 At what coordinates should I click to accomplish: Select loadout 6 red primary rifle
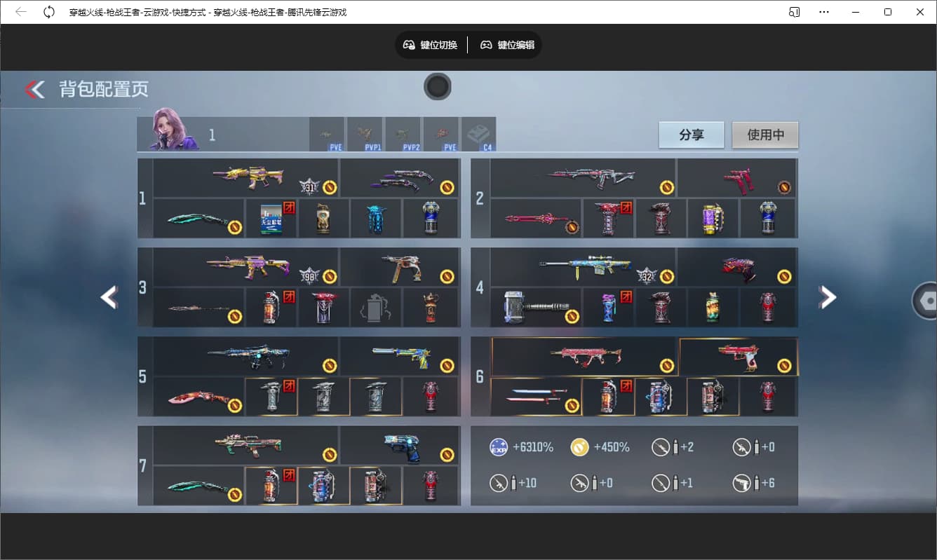[583, 356]
